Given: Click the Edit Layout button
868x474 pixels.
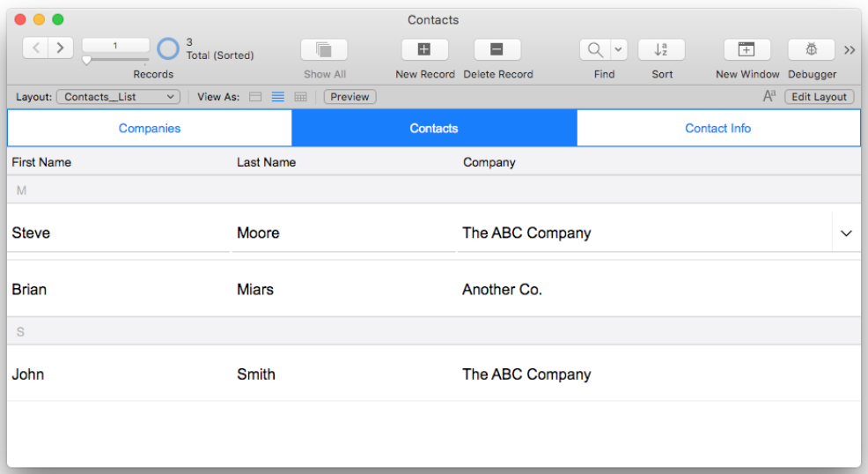Looking at the screenshot, I should [x=820, y=97].
